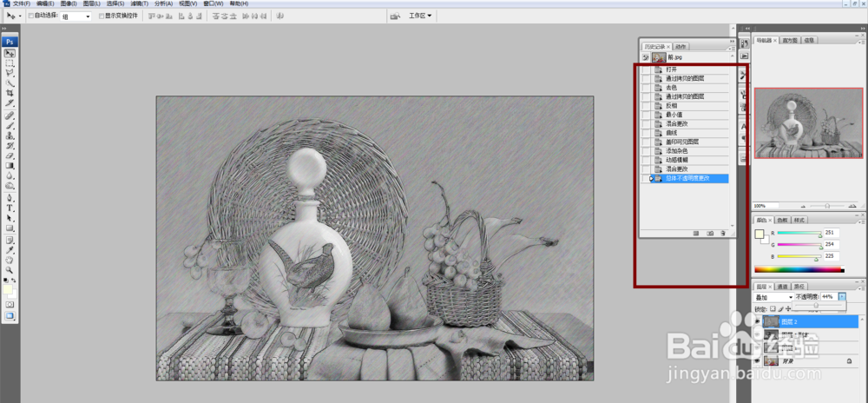Click the opacity slider arrow button

(x=842, y=297)
